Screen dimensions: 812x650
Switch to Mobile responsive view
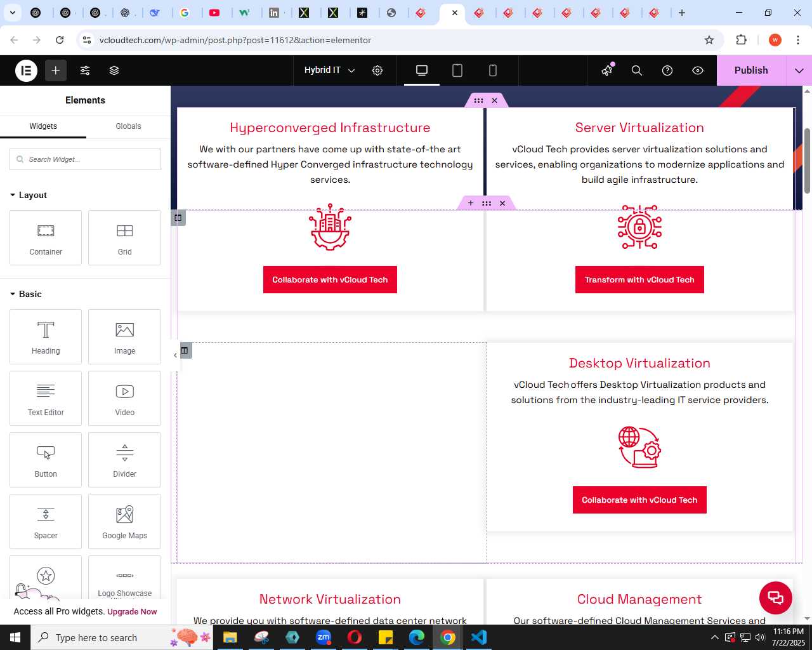[493, 70]
